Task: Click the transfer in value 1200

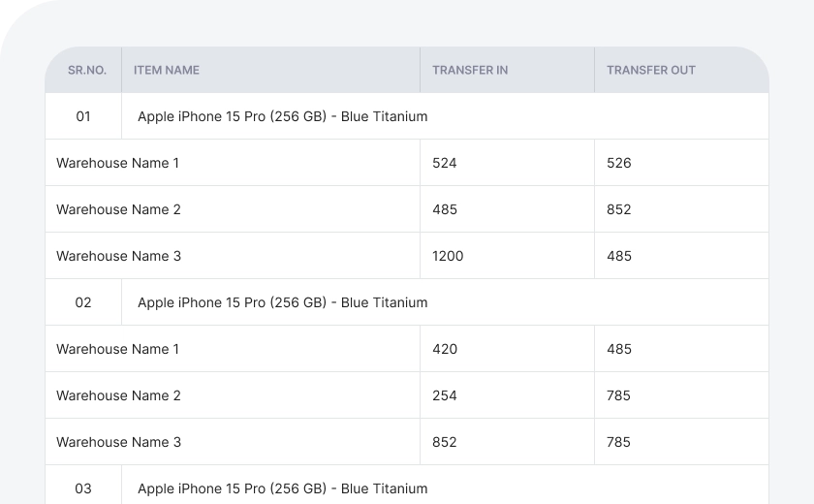Action: click(448, 256)
